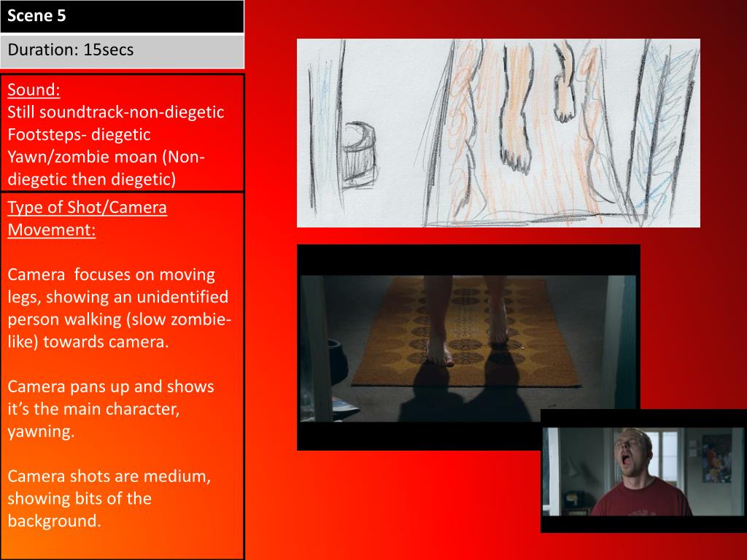Click the 'Yawn/zombie moan' text line
The width and height of the screenshot is (747, 560).
point(106,168)
